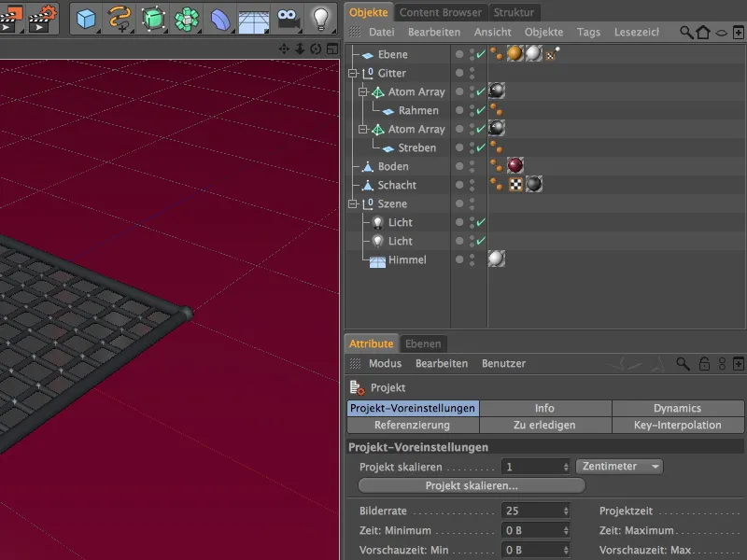Switch to the Ebenen tab
This screenshot has width=747, height=560.
point(423,343)
